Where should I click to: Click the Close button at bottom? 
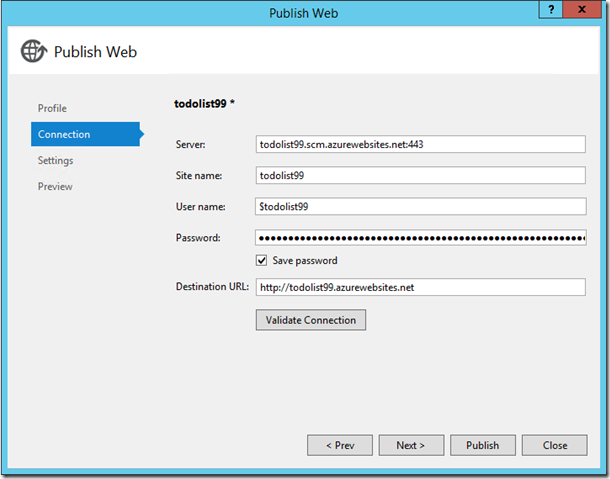tap(555, 445)
